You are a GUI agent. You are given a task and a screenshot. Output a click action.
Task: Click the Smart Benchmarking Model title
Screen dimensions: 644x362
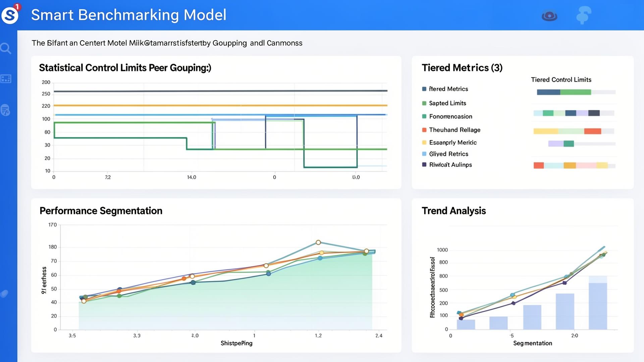point(129,15)
